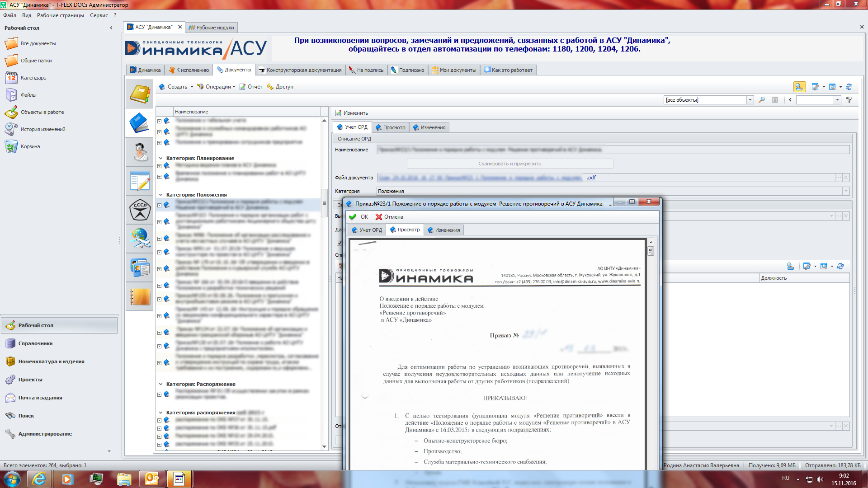Toggle checkbox of the first row under Категория: Распоряжение

[159, 394]
